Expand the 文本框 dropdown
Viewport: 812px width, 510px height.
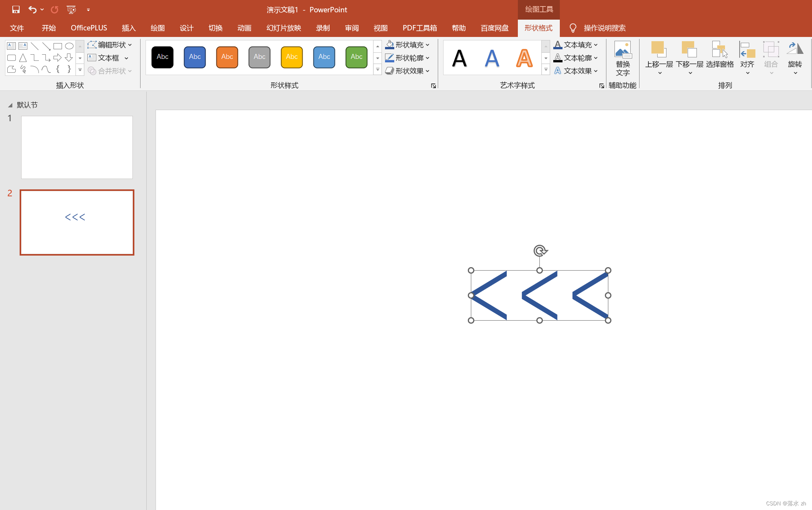130,57
